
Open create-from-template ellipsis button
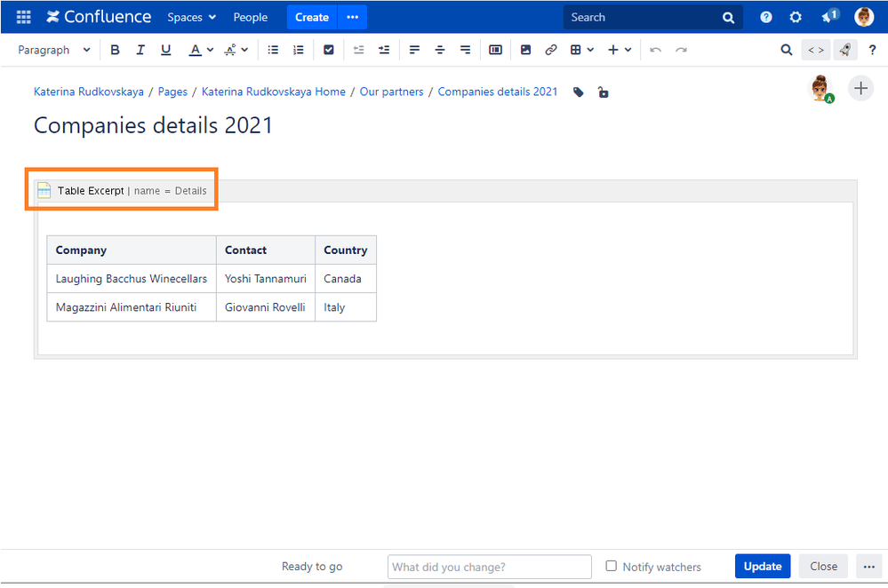(x=352, y=17)
